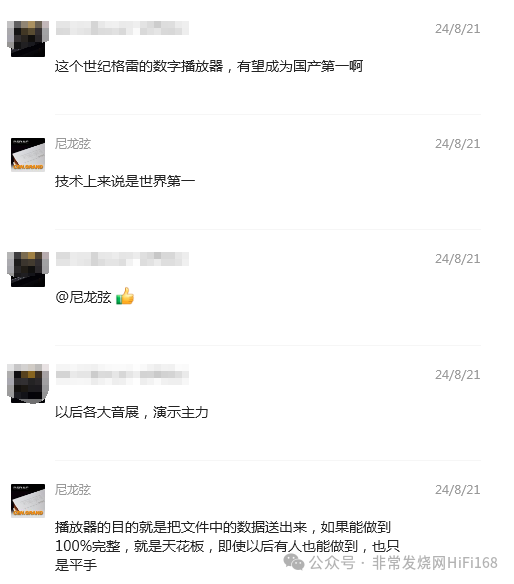Open the 尼龙弦 username above the last comment
Screen dimensions: 514x584
[x=73, y=490]
